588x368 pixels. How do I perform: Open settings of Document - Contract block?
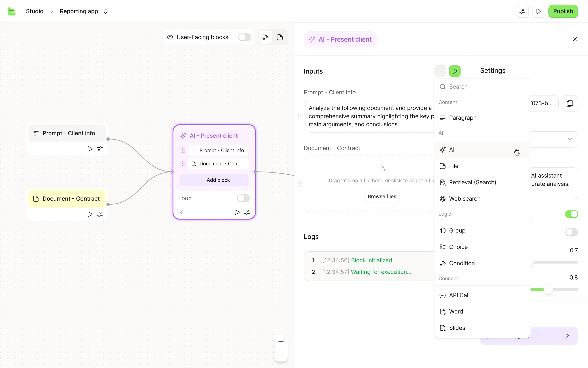pyautogui.click(x=100, y=214)
